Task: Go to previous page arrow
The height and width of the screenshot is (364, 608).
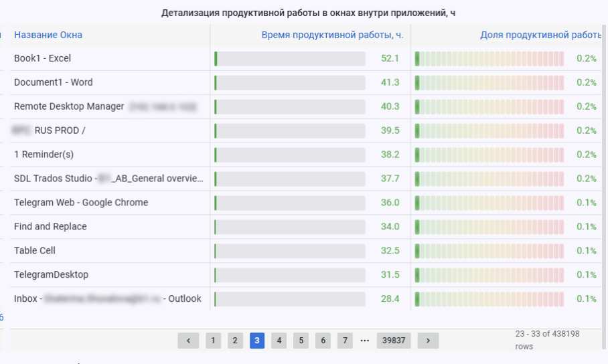Action: pos(188,341)
